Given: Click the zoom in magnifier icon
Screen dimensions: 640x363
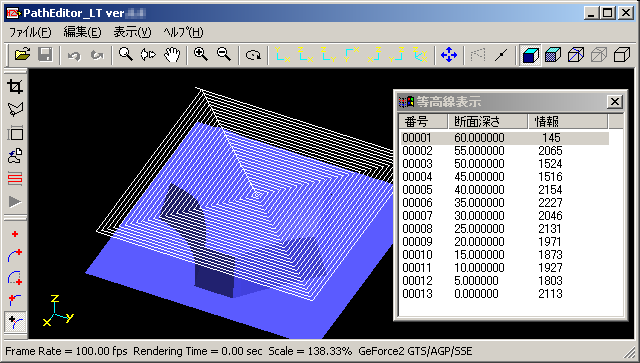Looking at the screenshot, I should click(x=200, y=54).
